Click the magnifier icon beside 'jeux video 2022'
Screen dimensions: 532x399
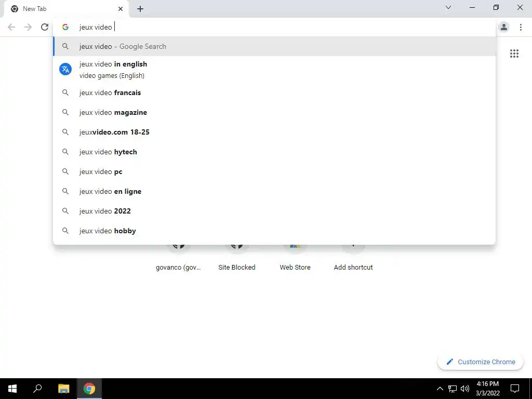65,211
